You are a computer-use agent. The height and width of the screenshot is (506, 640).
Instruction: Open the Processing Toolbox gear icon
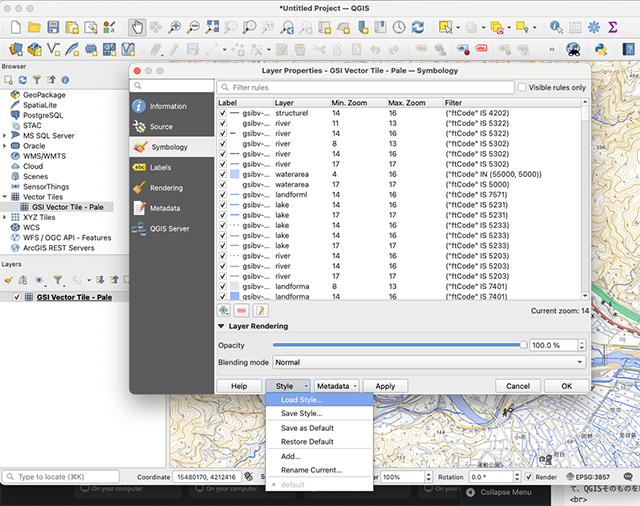pyautogui.click(x=594, y=27)
